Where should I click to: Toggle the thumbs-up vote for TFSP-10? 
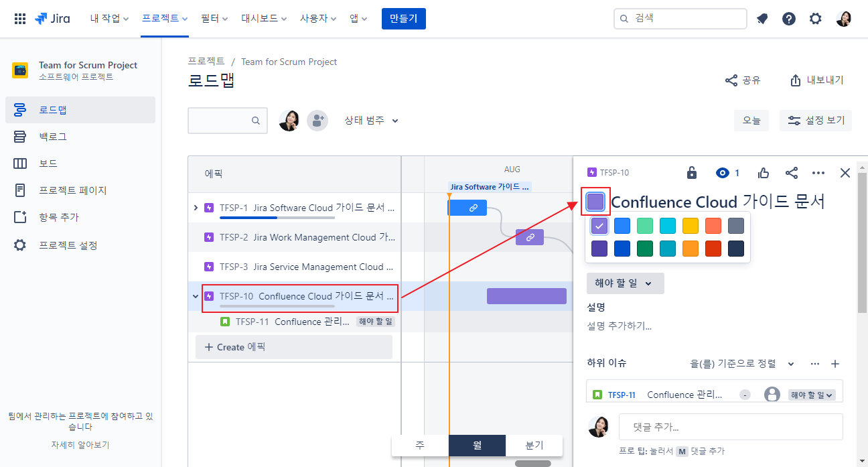pyautogui.click(x=764, y=173)
